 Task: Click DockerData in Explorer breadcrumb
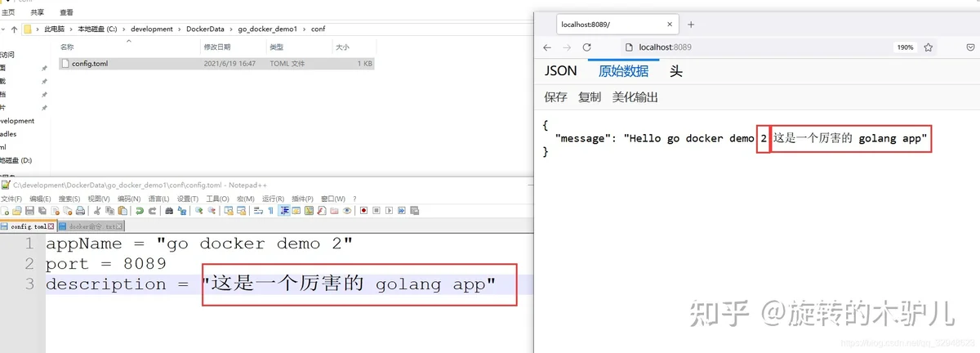[x=205, y=29]
